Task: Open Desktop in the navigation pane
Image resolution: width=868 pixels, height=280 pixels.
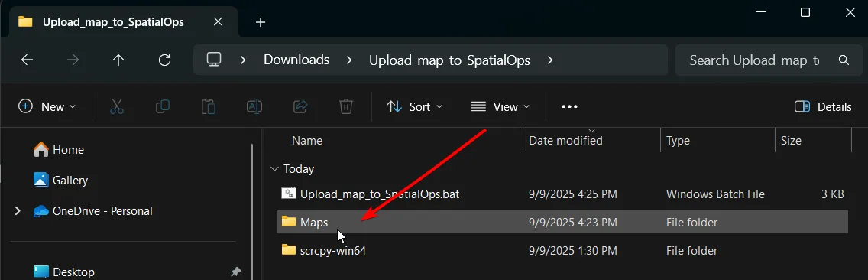Action: click(x=63, y=272)
